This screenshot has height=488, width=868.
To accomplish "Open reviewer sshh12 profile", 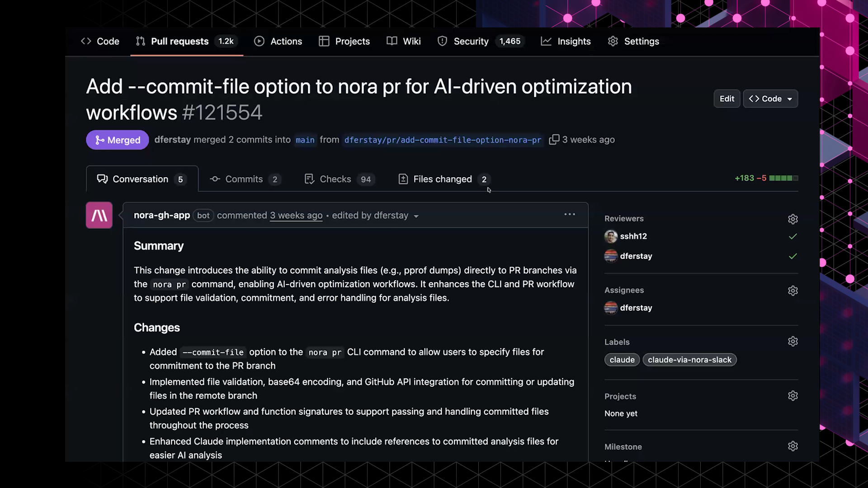I will (x=633, y=236).
